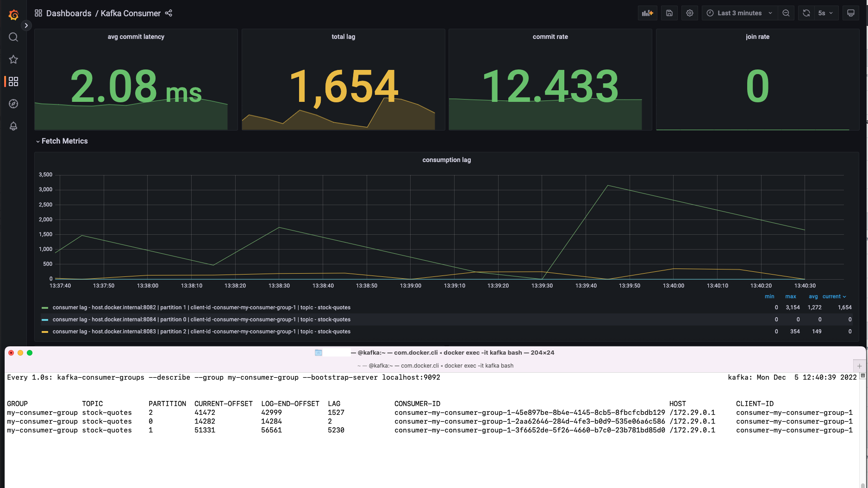868x488 pixels.
Task: Click the green partition 1 color swatch
Action: pyautogui.click(x=45, y=308)
